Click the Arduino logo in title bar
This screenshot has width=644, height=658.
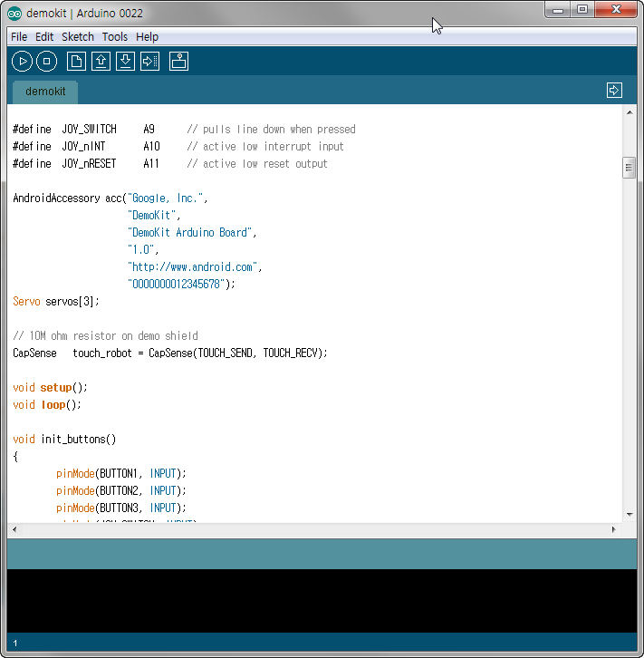point(14,14)
